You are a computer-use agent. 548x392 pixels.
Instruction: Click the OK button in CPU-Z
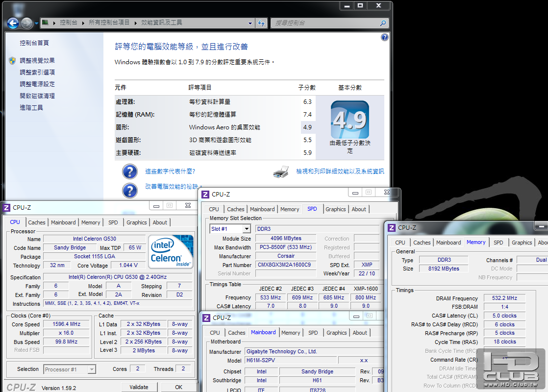[178, 387]
